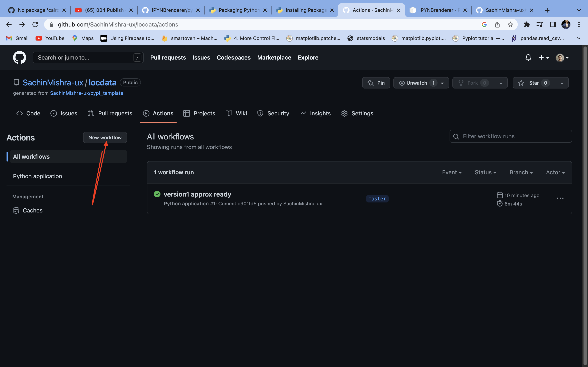The width and height of the screenshot is (588, 367).
Task: Pin the locdata repository
Action: coord(376,83)
